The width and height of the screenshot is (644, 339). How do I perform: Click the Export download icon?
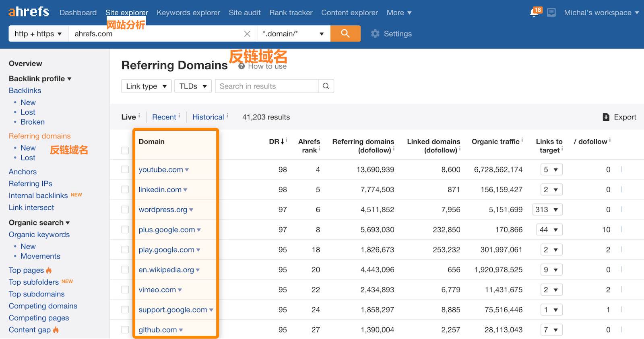[x=606, y=117]
